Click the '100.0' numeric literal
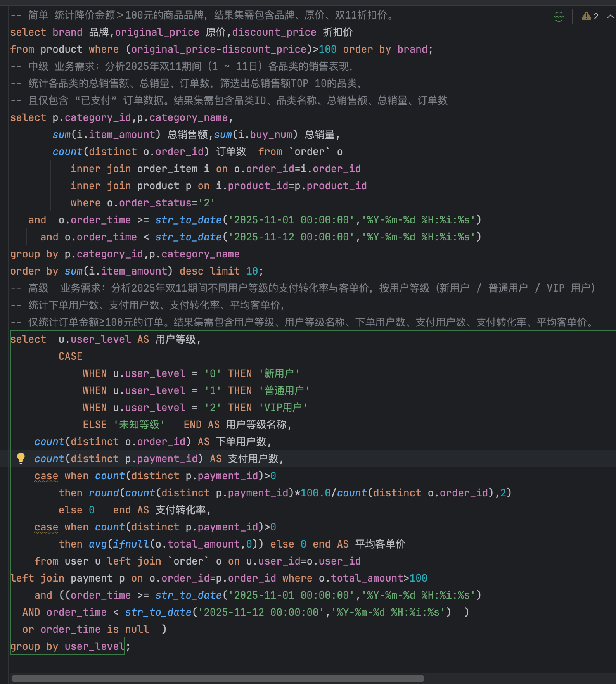This screenshot has width=616, height=684. coord(316,493)
